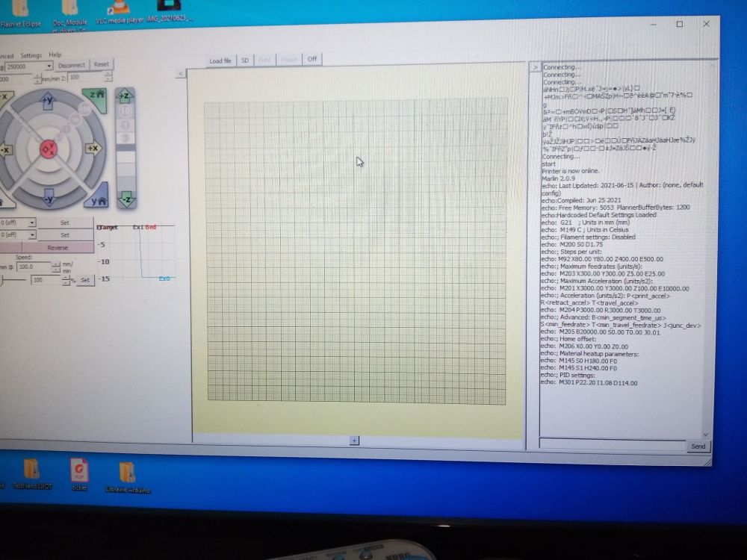Screen dimensions: 747x560
Task: Select the Z step 10 circle
Action: click(125, 112)
